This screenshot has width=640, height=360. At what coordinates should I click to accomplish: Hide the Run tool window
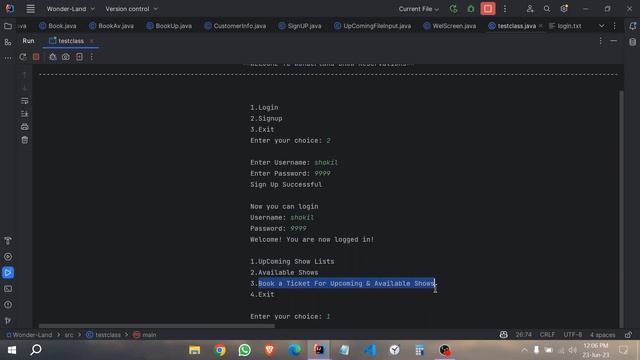point(613,41)
